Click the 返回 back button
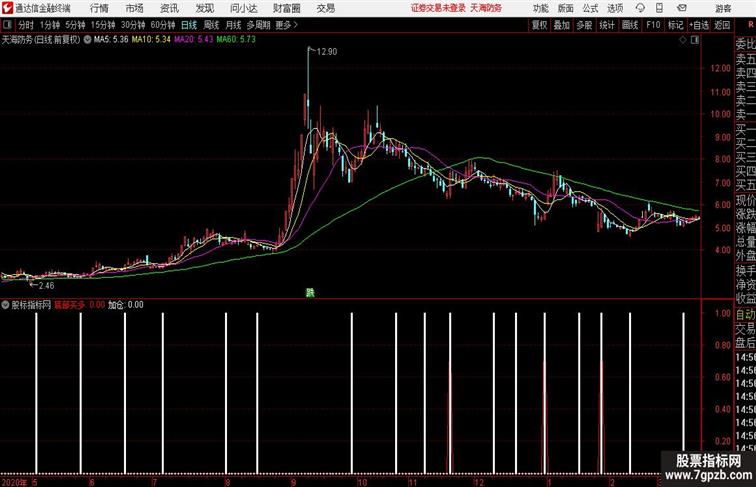The height and width of the screenshot is (487, 756). pyautogui.click(x=722, y=25)
